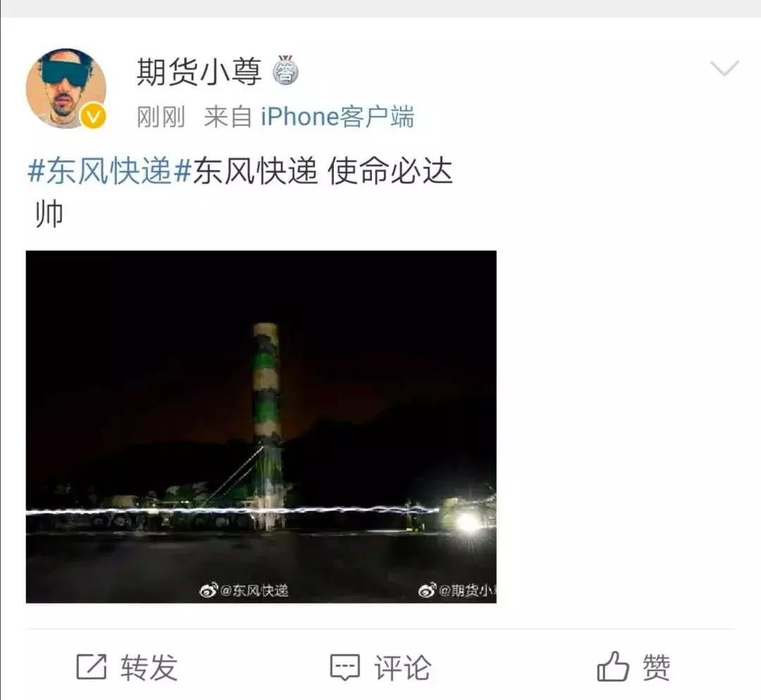Click the repost arrow icon
The height and width of the screenshot is (700, 761).
tap(91, 666)
